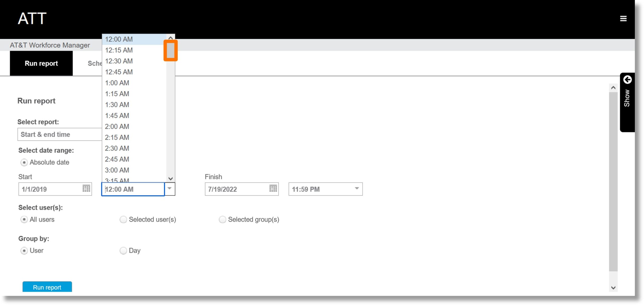Select the Absolute date radio button
Viewport: 644px width, 305px height.
pyautogui.click(x=24, y=162)
